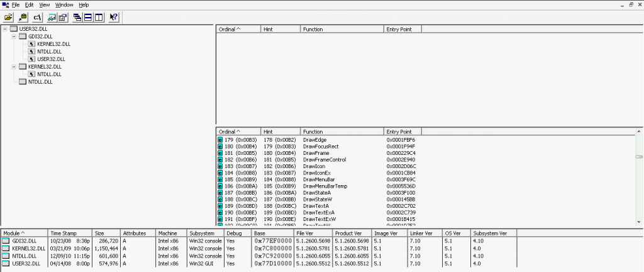Image resolution: width=644 pixels, height=272 pixels.
Task: Select NTDLL.DLL nested under GDI32.DLL
Action: 49,52
